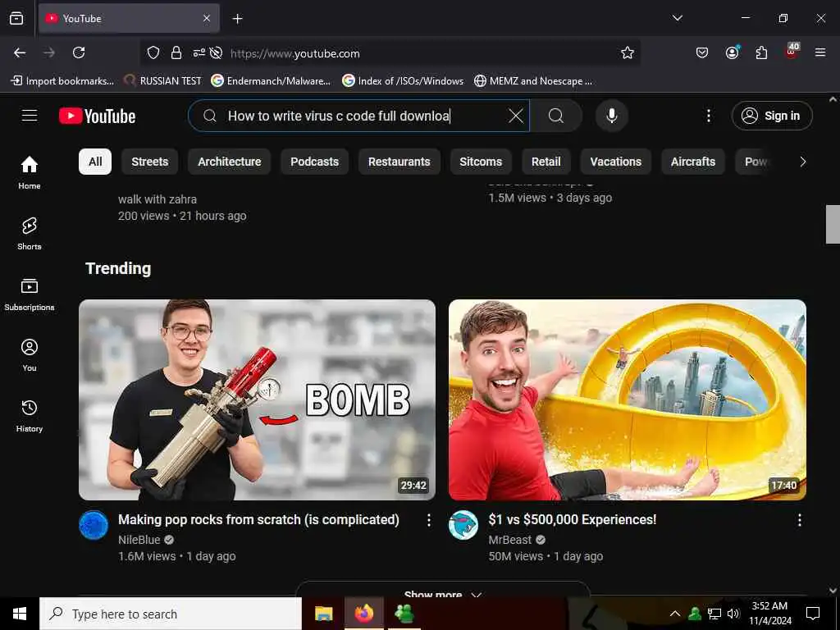Image resolution: width=840 pixels, height=630 pixels.
Task: Click the autoplay blocked icon in address bar
Action: pyautogui.click(x=216, y=52)
